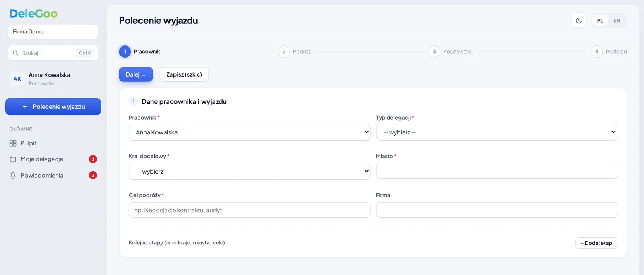The height and width of the screenshot is (275, 644).
Task: Click the Zapisz (szkic) button
Action: [184, 74]
